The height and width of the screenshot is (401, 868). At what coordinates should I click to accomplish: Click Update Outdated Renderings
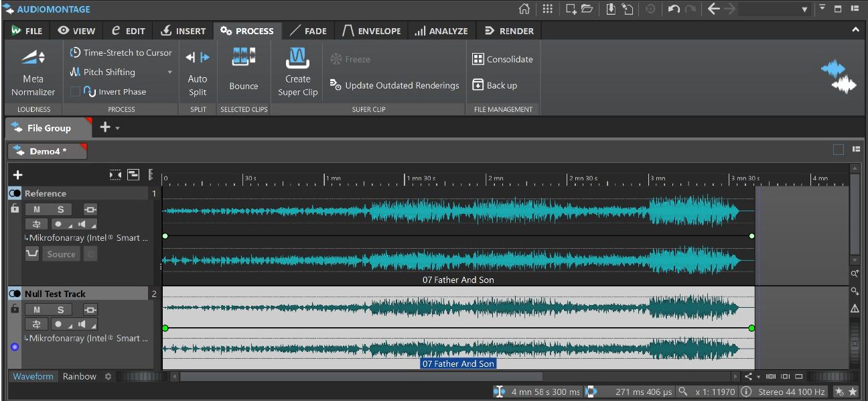394,85
